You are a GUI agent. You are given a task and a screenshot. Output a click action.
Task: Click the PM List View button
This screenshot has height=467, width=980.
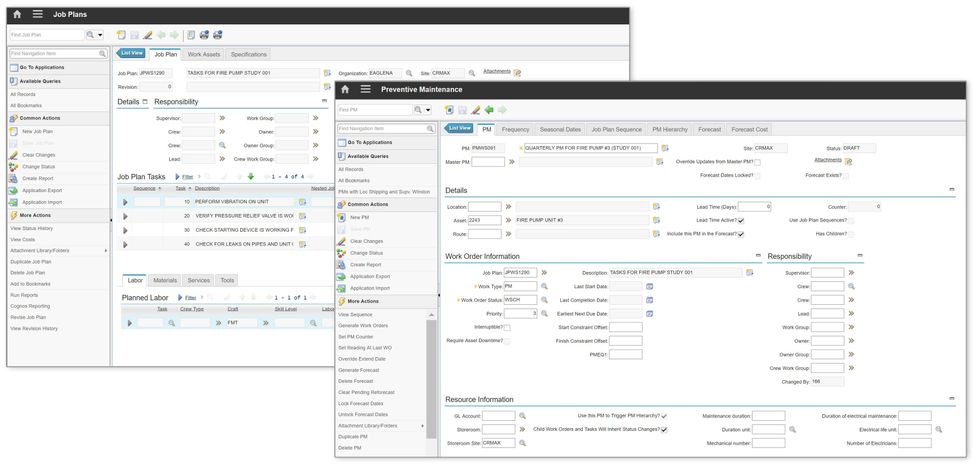459,128
